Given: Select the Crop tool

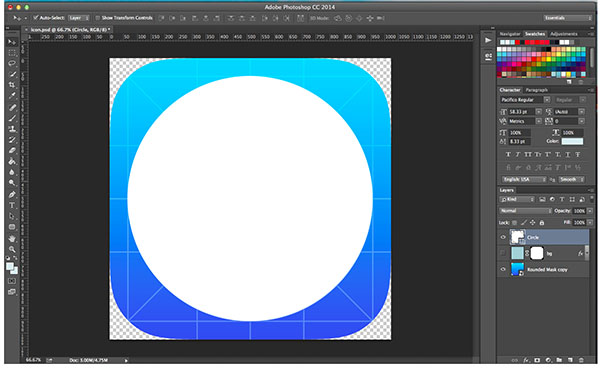Looking at the screenshot, I should (x=12, y=85).
